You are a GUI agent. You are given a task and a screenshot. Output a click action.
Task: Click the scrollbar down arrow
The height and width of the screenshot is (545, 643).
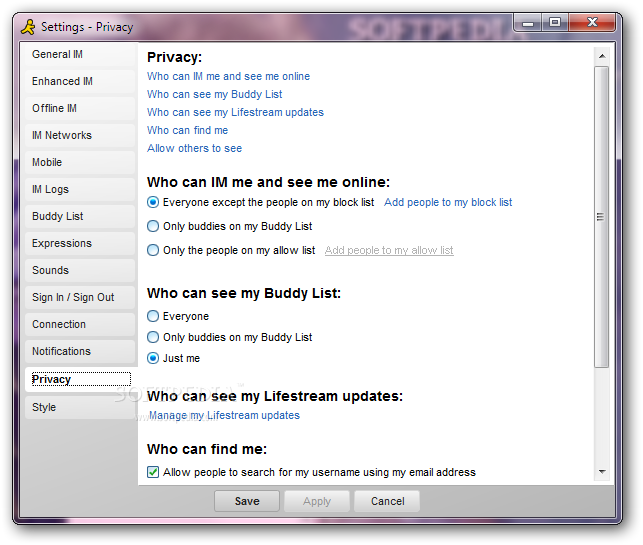602,472
